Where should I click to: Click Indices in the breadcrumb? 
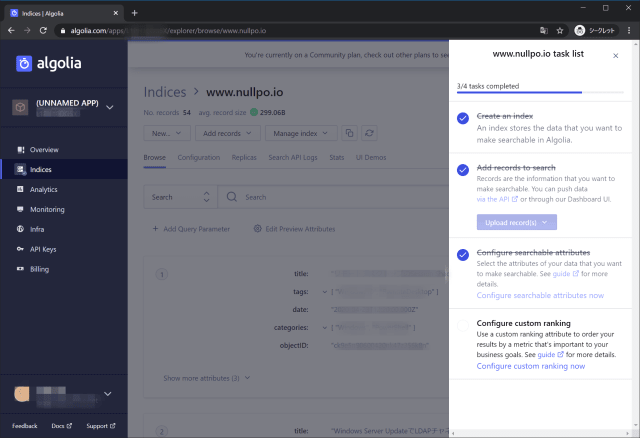click(165, 92)
